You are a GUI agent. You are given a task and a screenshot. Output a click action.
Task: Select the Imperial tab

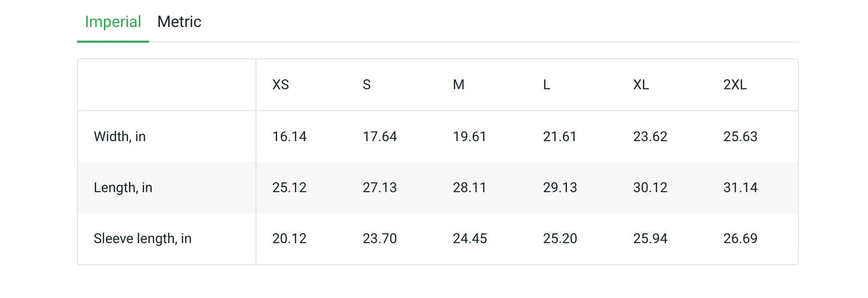[x=113, y=22]
